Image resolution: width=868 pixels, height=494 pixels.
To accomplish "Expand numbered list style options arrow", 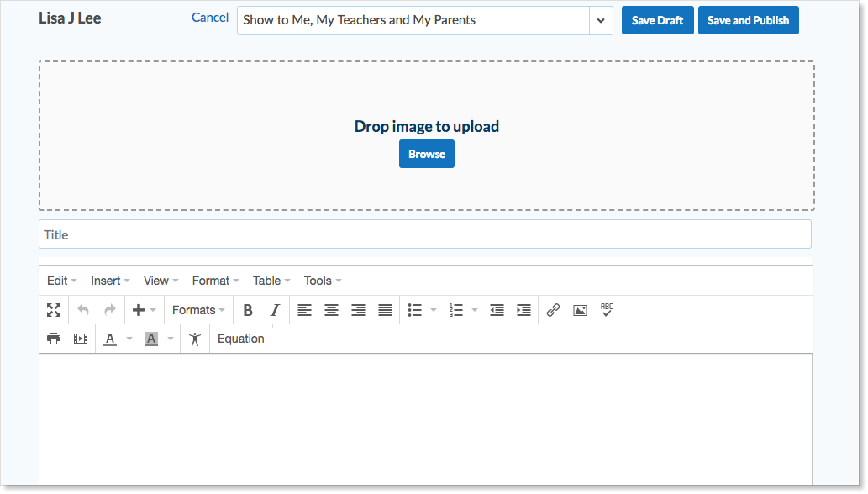I will click(475, 310).
